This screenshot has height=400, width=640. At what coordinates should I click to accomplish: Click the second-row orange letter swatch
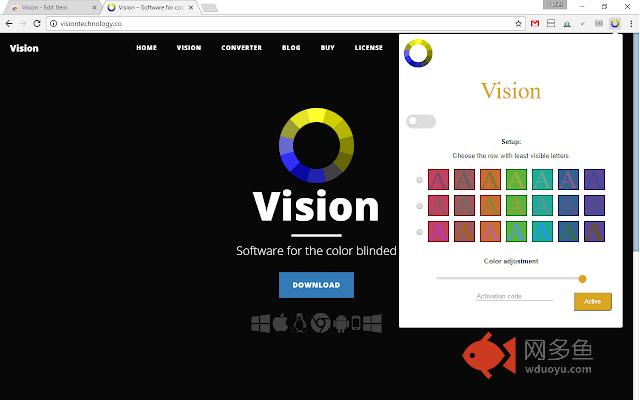(x=490, y=205)
